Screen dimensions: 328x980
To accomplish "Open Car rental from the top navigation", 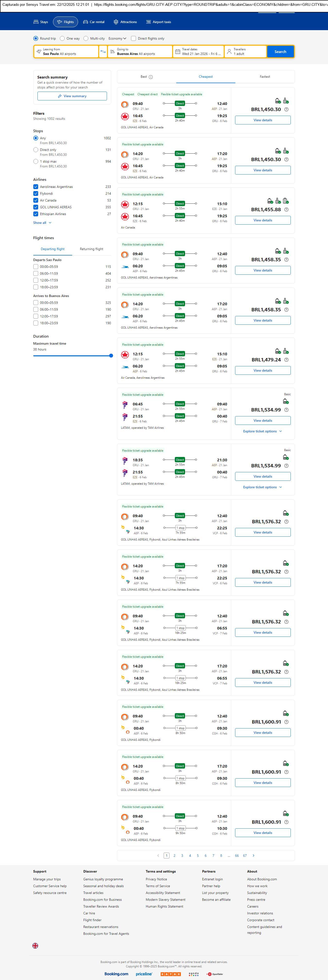I will coord(94,22).
